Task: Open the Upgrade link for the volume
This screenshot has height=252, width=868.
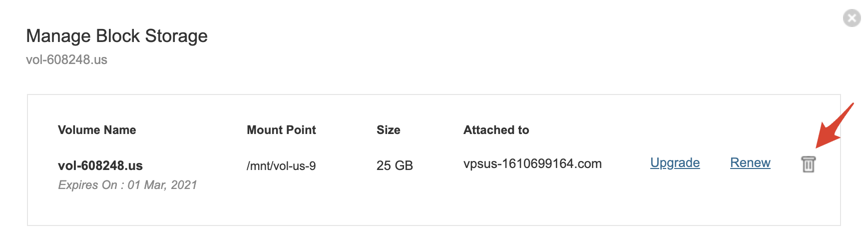Action: tap(675, 163)
